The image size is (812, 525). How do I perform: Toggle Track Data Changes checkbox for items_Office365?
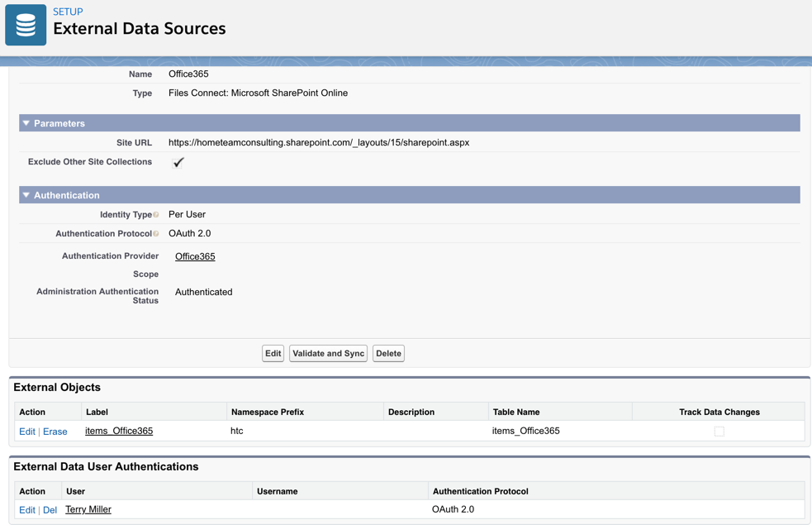(x=719, y=432)
